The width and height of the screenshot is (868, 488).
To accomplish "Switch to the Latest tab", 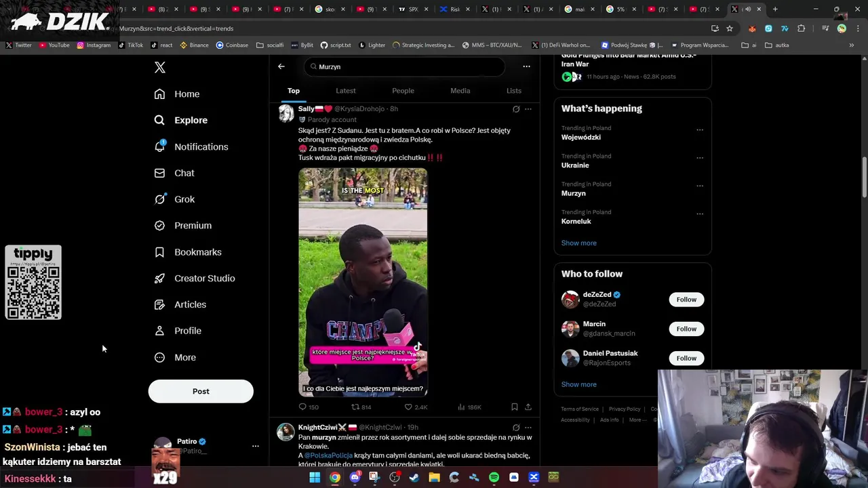I will [346, 91].
